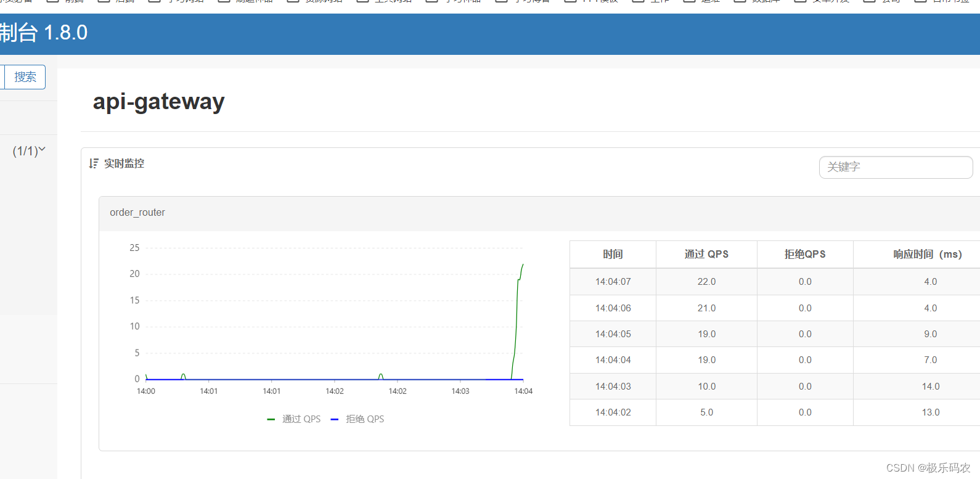Image resolution: width=980 pixels, height=479 pixels.
Task: Select the 14:04:06 time cell
Action: [613, 308]
